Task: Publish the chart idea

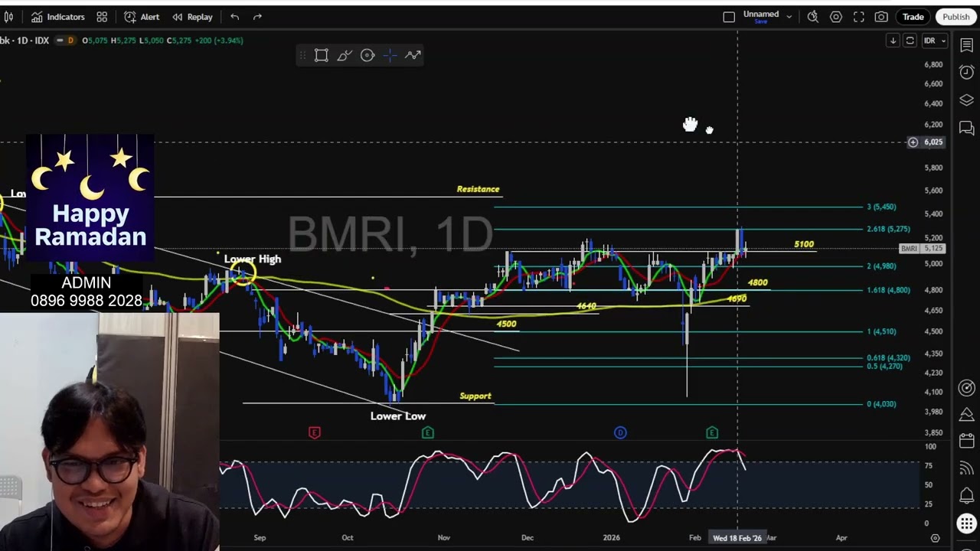Action: pyautogui.click(x=956, y=17)
